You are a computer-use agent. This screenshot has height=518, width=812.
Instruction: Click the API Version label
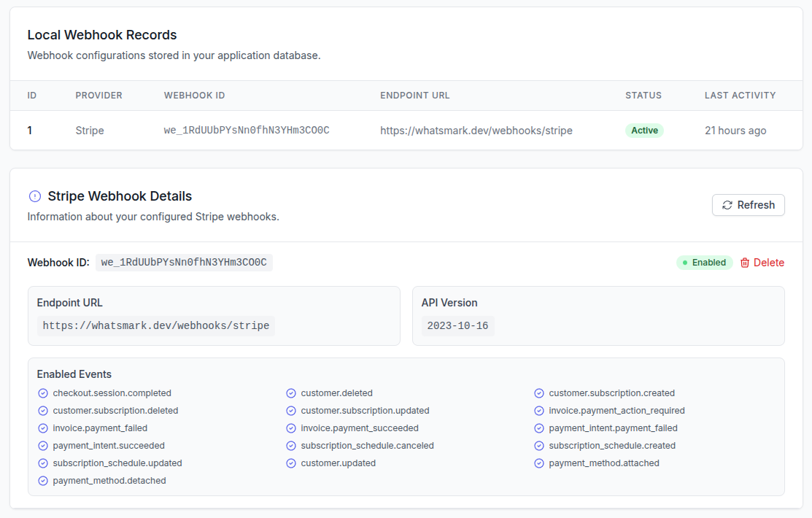pyautogui.click(x=449, y=303)
